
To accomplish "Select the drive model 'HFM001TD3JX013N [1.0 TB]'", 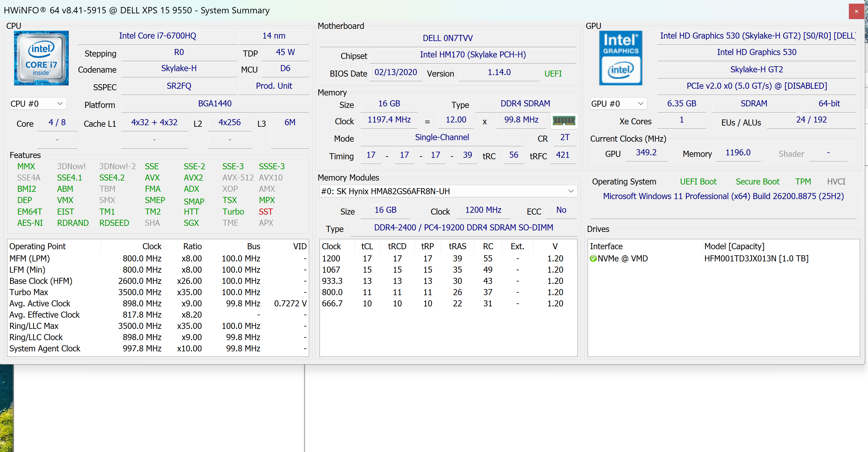I will coord(756,258).
